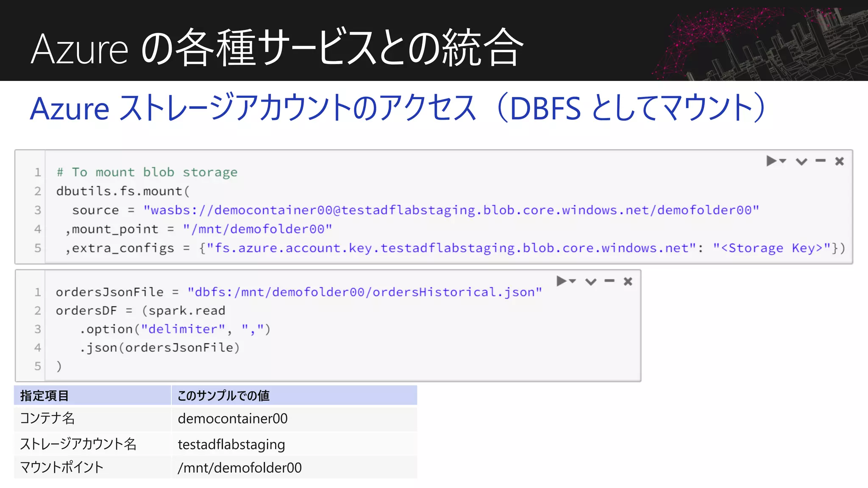868x488 pixels.
Task: Click the testadflabstaging table cell
Action: pos(295,444)
